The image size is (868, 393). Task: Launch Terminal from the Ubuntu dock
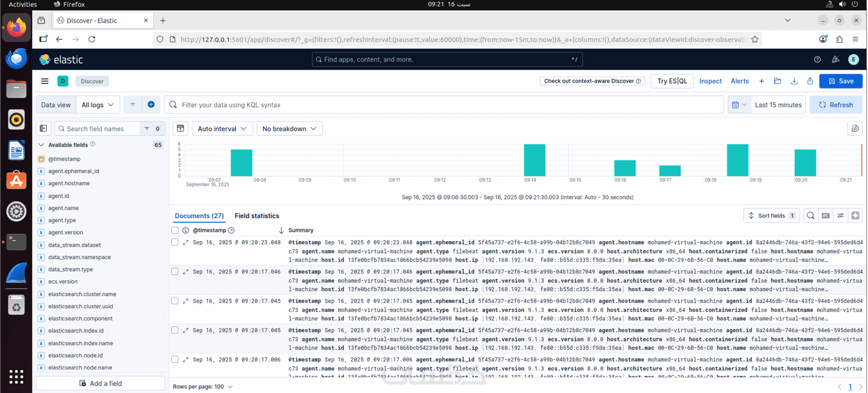point(16,242)
